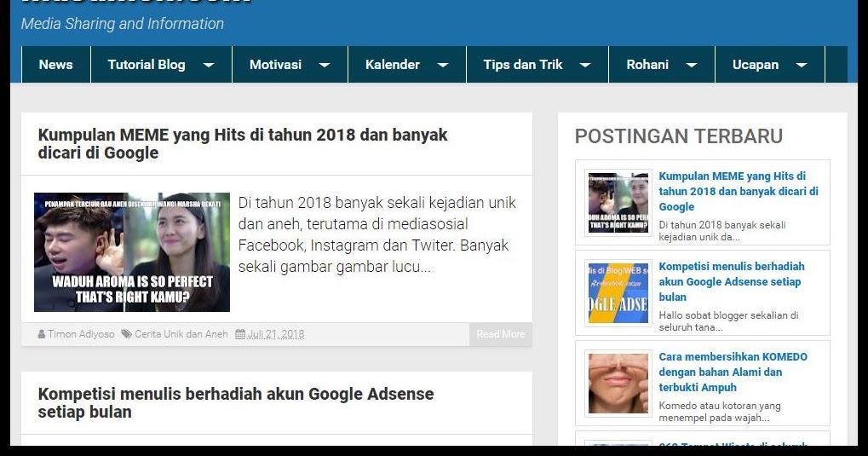Open the meme image in the main post
Image resolution: width=868 pixels, height=456 pixels.
coord(132,252)
